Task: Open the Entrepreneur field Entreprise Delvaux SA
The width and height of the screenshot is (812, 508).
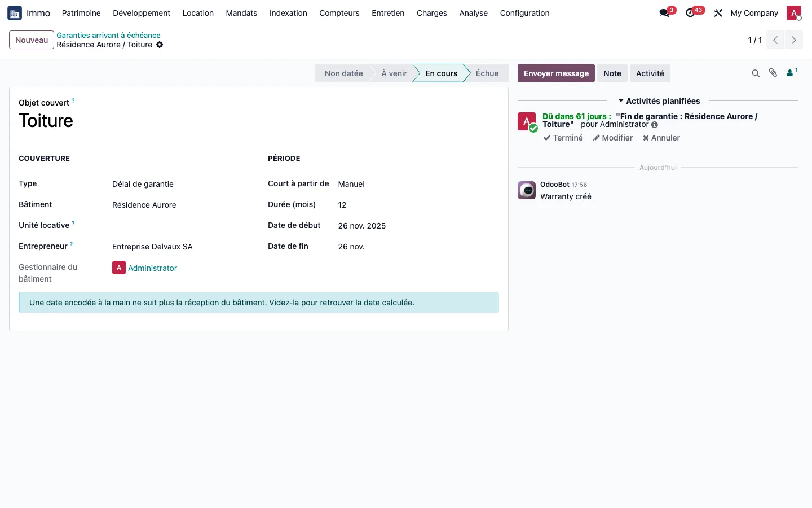Action: pos(180,247)
